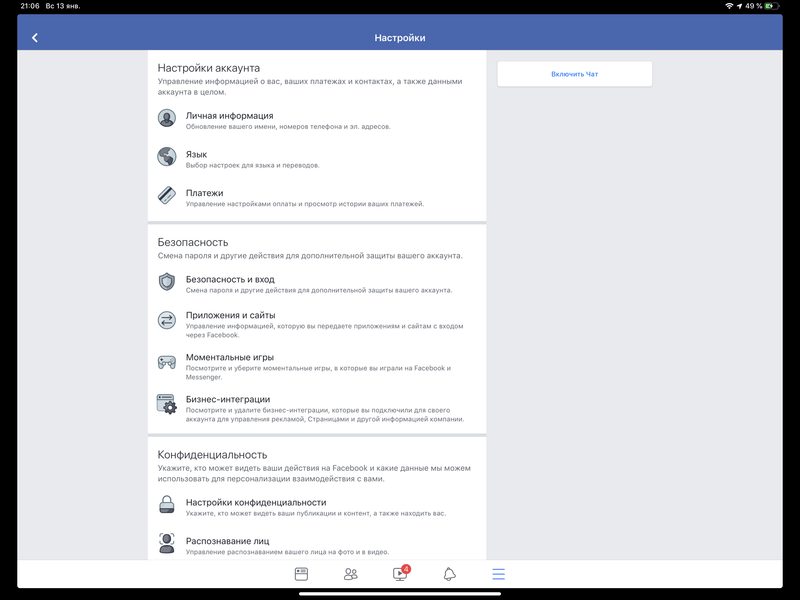Open Настройки конфиденциальности
The image size is (800, 600).
tap(317, 506)
